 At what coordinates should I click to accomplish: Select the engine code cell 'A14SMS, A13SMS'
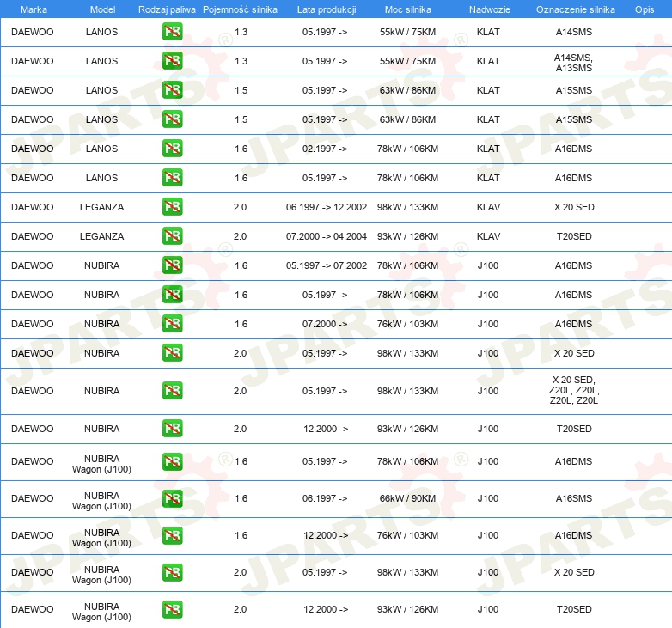coord(574,63)
